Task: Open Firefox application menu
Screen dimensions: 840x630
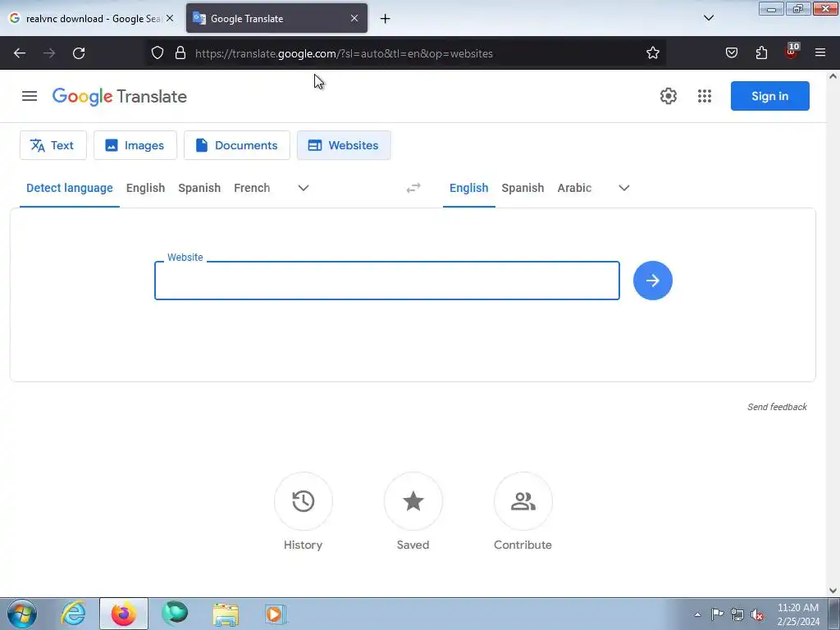Action: point(820,53)
